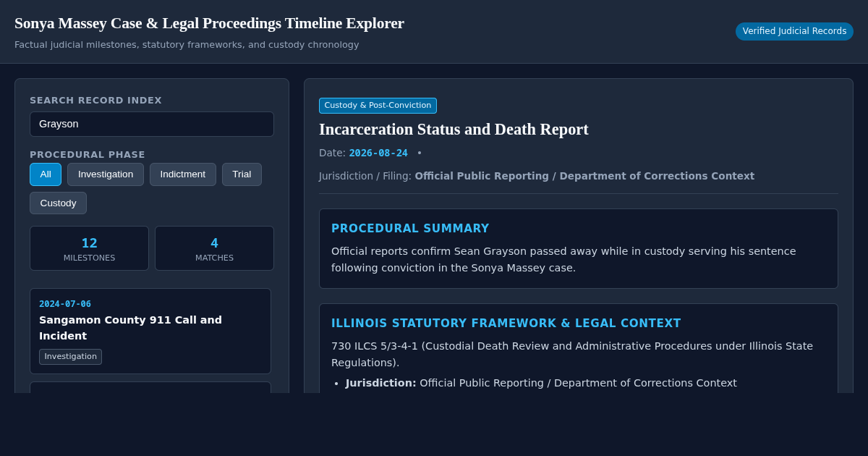This screenshot has width=868, height=456.
Task: Click the Incarceration Status and Death Report heading
Action: click(x=454, y=130)
